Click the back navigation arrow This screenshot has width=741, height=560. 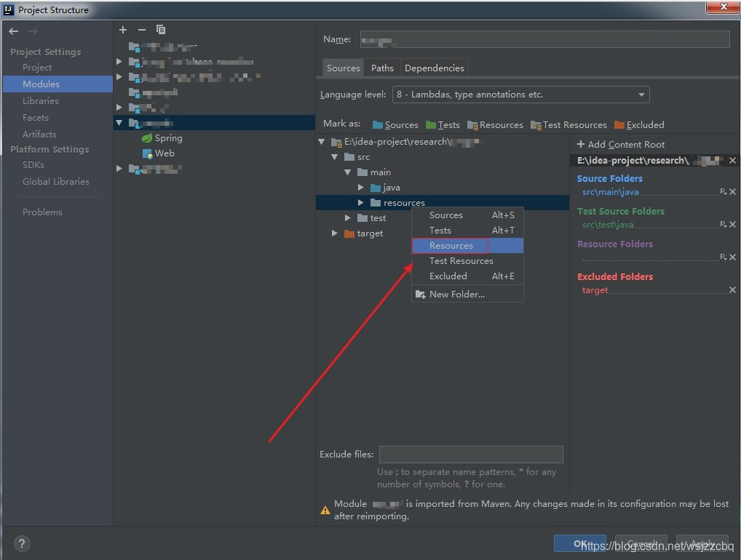[x=14, y=31]
